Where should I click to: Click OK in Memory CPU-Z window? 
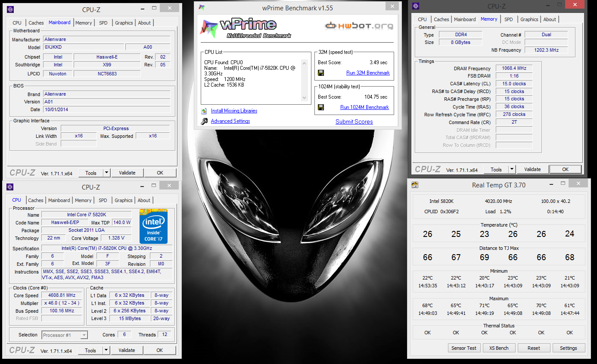pyautogui.click(x=566, y=169)
